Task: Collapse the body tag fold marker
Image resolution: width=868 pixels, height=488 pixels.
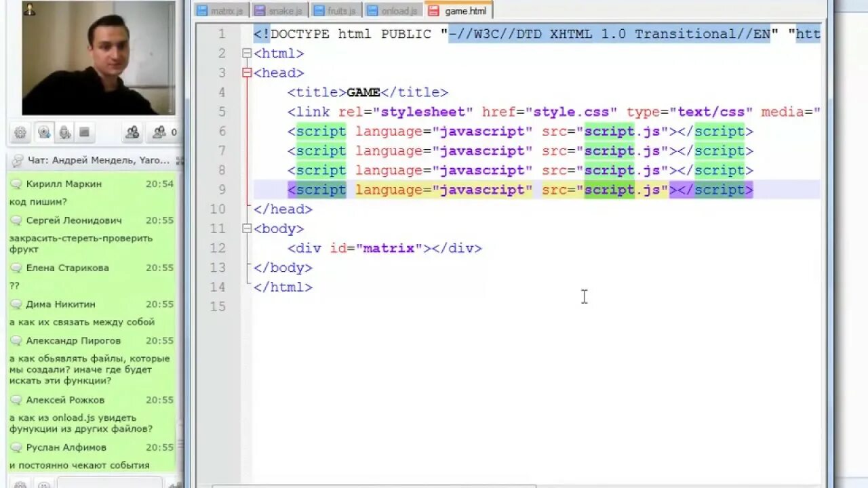Action: tap(247, 229)
